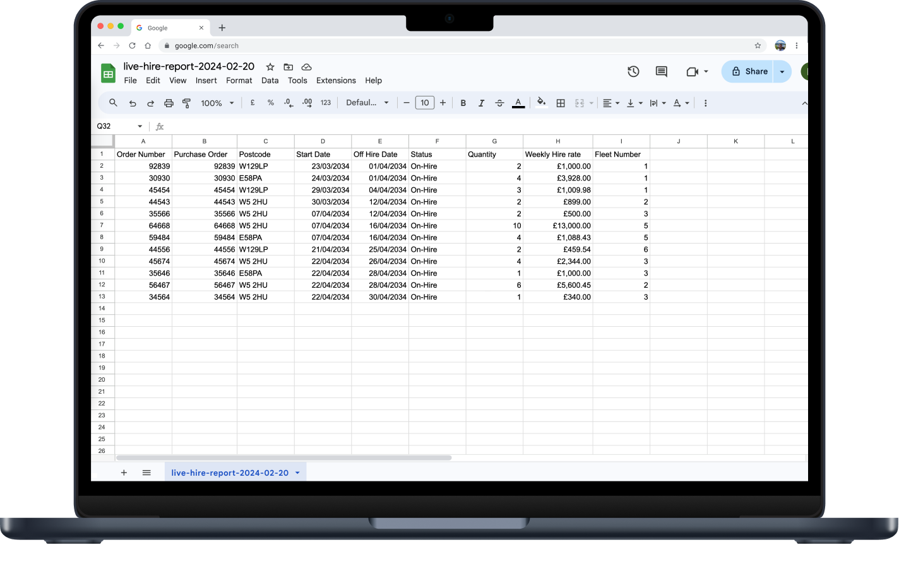
Task: Open fill color picker
Action: coord(541,102)
